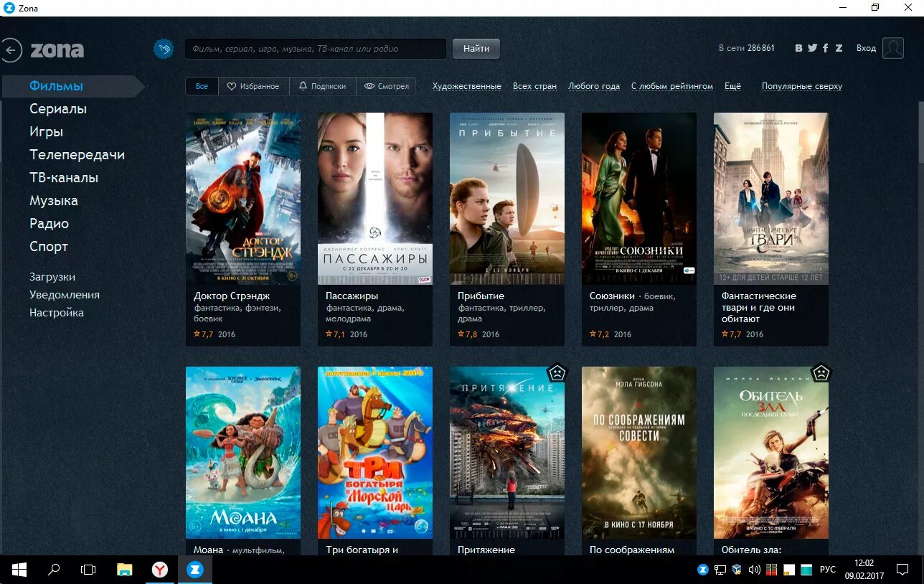Click the Пассажиры title text

pos(352,296)
